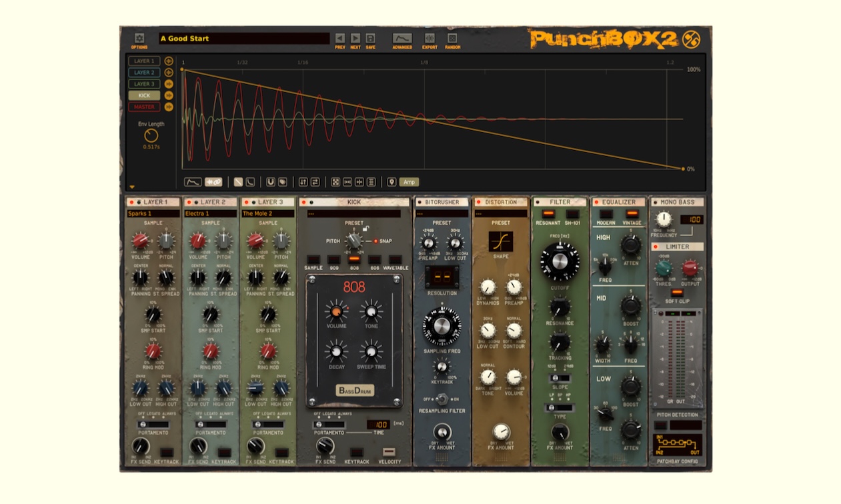Enable the FILTER module power LED
The image size is (841, 504).
pos(538,202)
